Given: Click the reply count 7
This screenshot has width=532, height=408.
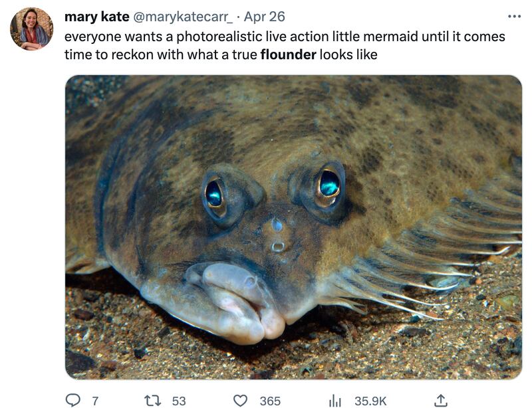Looking at the screenshot, I should [95, 401].
